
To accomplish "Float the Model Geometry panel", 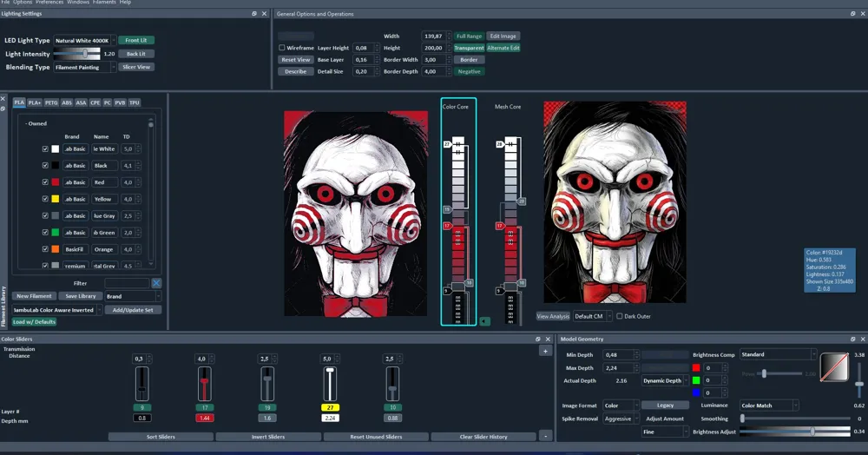I will click(852, 339).
